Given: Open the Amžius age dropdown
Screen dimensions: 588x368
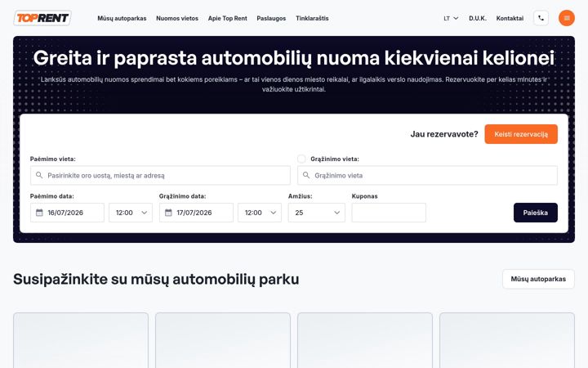Looking at the screenshot, I should point(317,213).
